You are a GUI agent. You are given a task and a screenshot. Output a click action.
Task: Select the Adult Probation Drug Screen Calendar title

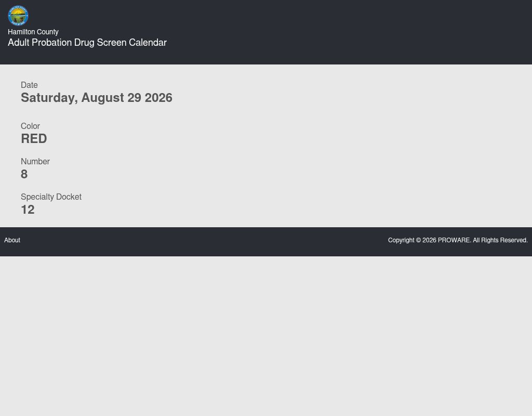(x=87, y=43)
